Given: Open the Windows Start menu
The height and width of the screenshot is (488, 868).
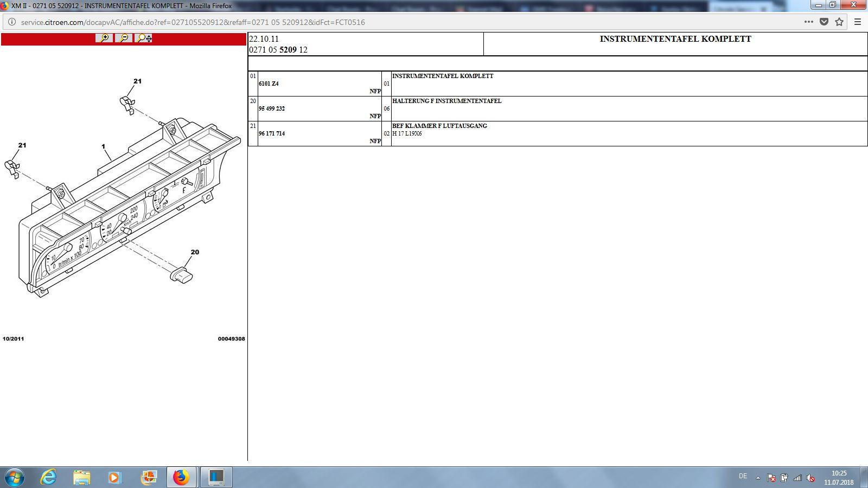Looking at the screenshot, I should pyautogui.click(x=14, y=477).
